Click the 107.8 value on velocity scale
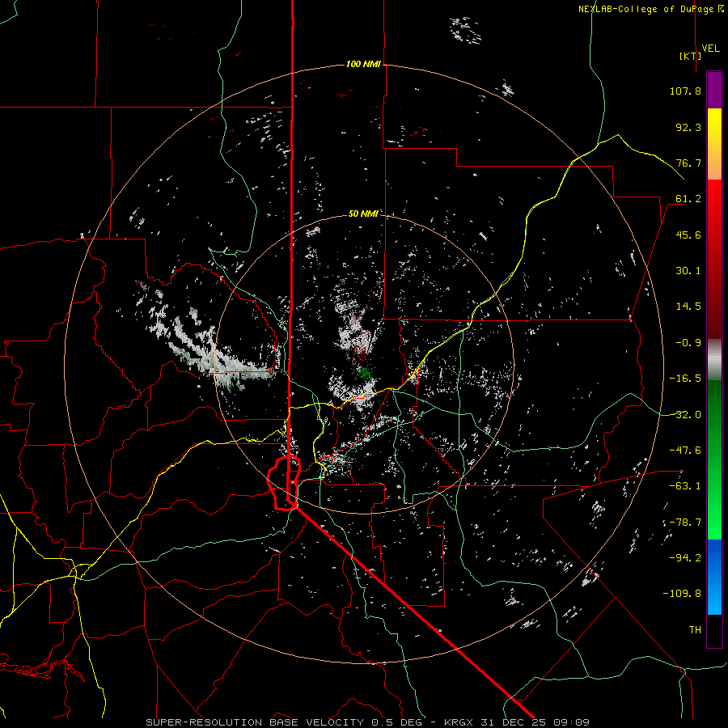This screenshot has height=728, width=728. click(x=685, y=91)
